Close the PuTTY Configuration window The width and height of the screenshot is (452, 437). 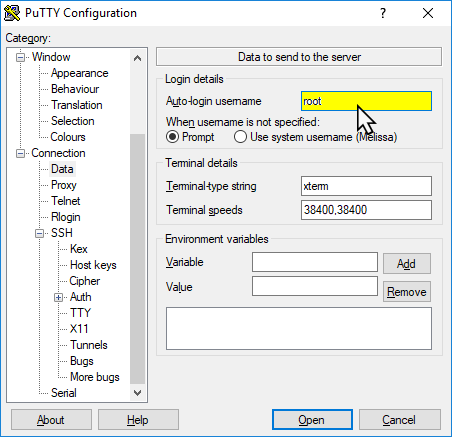[x=428, y=13]
